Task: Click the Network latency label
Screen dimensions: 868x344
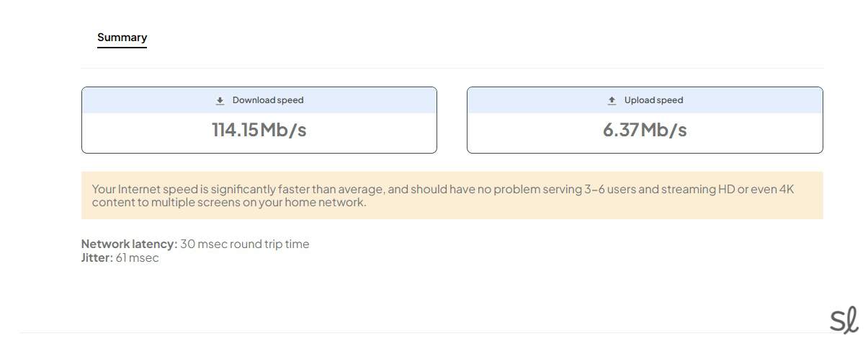Action: [x=129, y=244]
